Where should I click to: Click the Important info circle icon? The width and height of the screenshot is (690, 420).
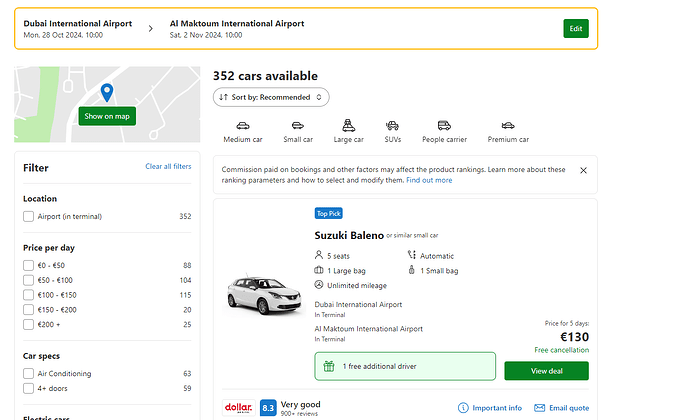[x=463, y=408]
